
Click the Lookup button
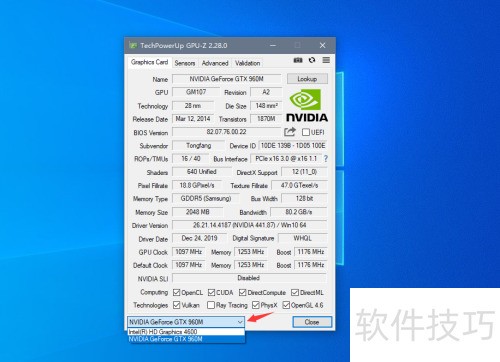(307, 79)
